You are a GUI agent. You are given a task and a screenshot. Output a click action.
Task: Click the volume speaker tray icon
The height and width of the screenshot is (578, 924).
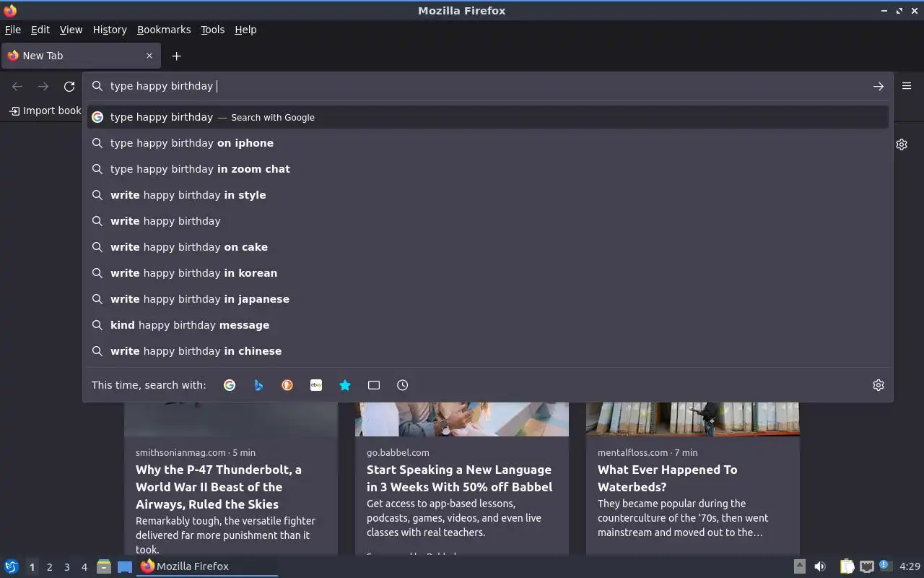(x=820, y=566)
